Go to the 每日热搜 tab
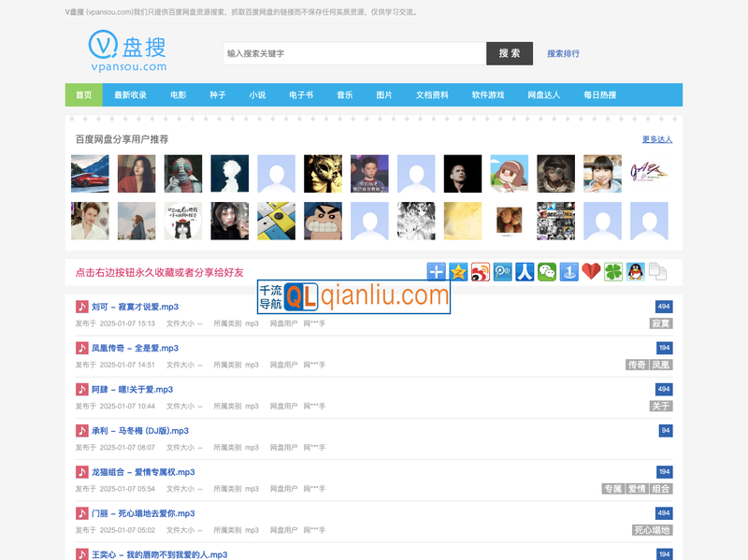This screenshot has width=748, height=560. tap(599, 95)
